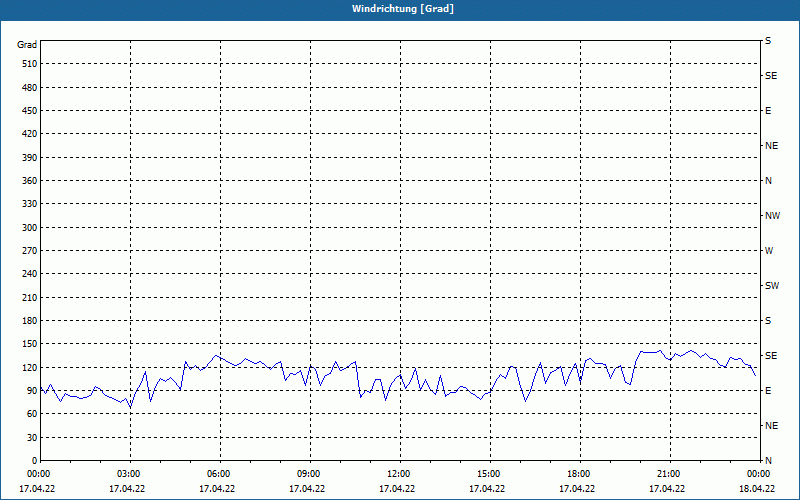Select the 270 y-axis value
This screenshot has width=800, height=500.
point(30,251)
